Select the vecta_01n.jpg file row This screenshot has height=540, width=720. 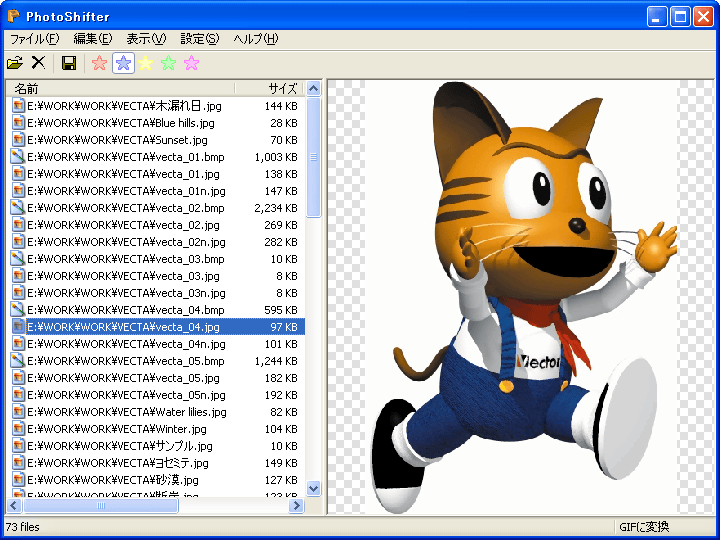pyautogui.click(x=156, y=191)
